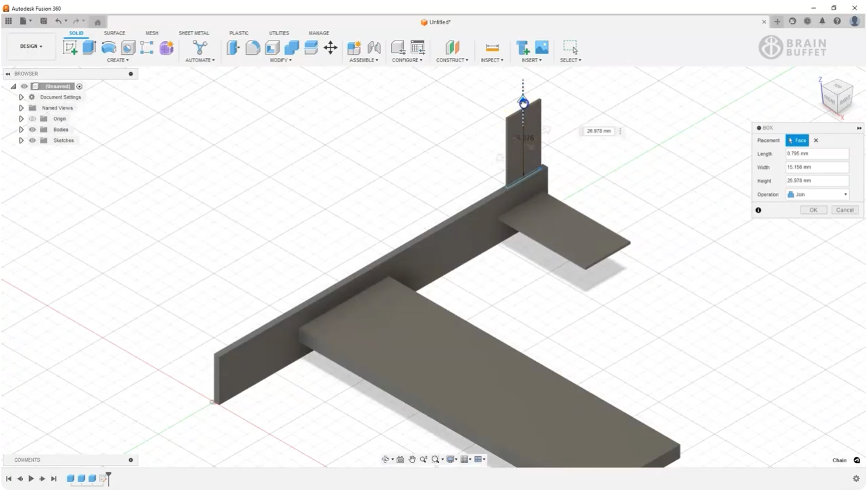Click the Insert Canvas image icon

tap(542, 47)
